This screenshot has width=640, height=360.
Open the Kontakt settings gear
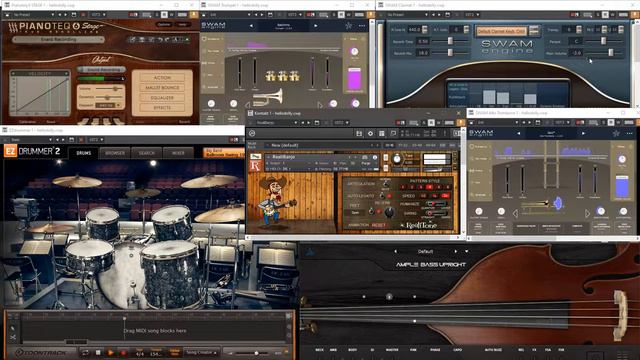tap(370, 133)
